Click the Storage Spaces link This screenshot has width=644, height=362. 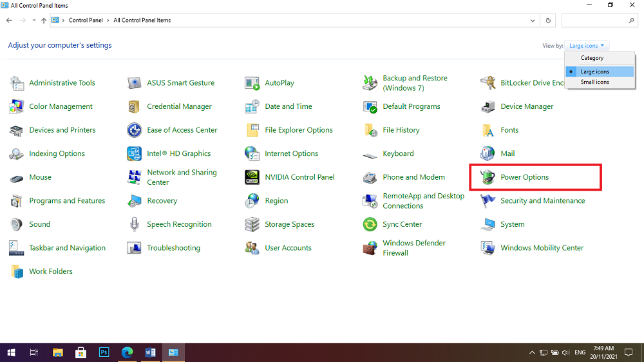(x=290, y=224)
